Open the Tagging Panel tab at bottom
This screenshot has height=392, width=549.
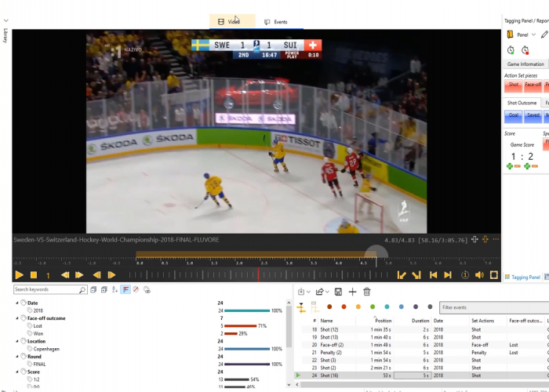click(x=523, y=277)
